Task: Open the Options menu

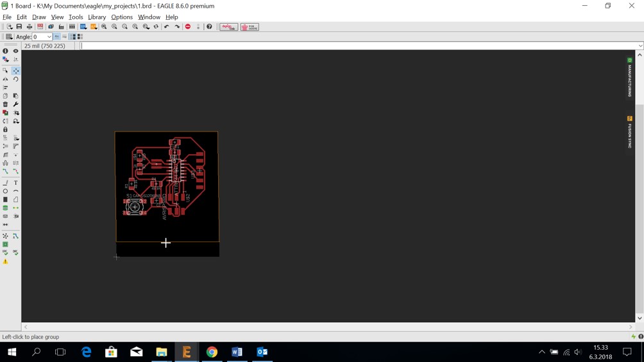Action: 122,17
